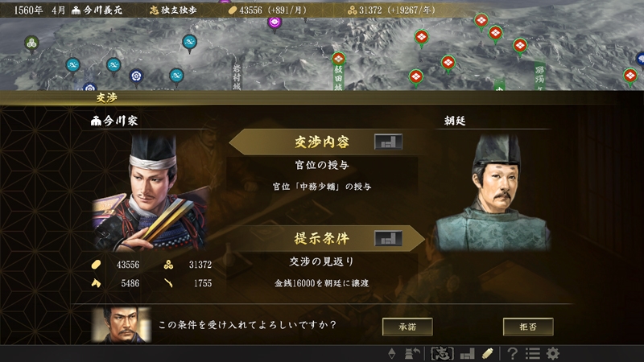Screen dimensions: 644x362
Task: Click the advisor portrait beside the confirmation question
Action: click(x=122, y=325)
